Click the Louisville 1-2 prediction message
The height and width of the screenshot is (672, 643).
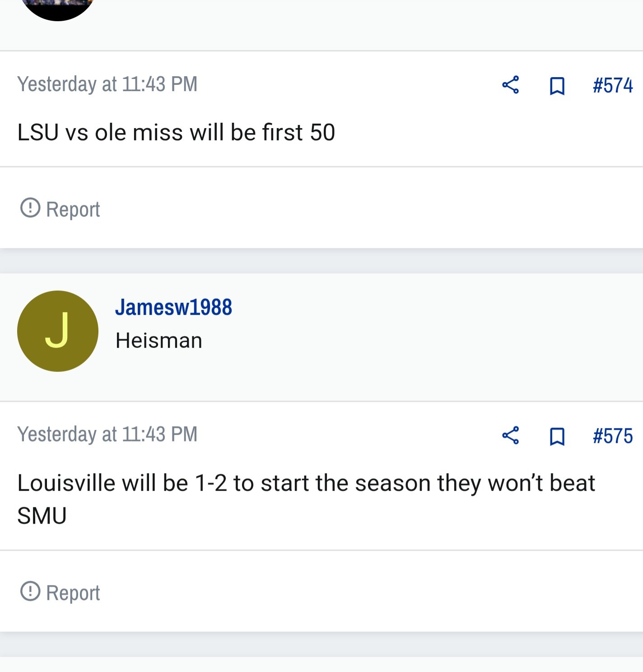[x=306, y=499]
